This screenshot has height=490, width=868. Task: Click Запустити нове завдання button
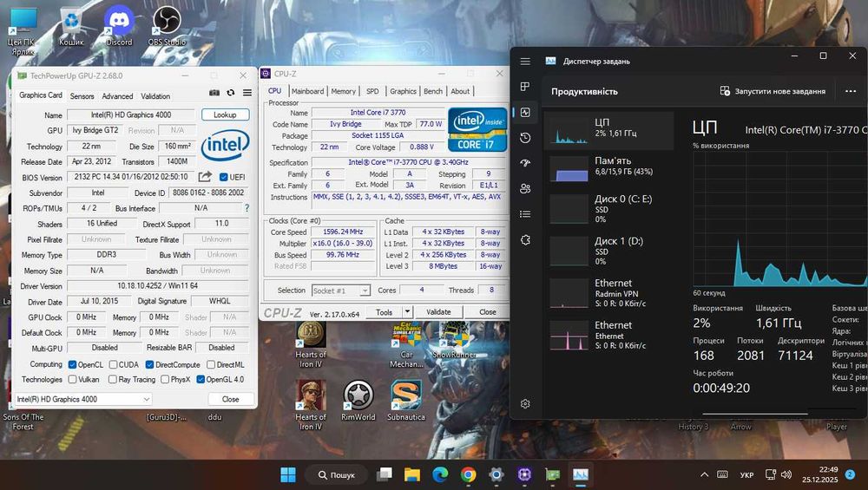pyautogui.click(x=773, y=91)
